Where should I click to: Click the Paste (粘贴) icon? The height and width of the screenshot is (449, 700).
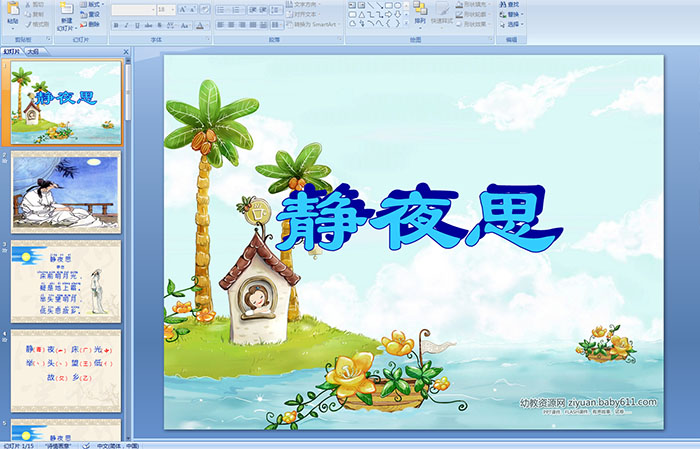[x=13, y=10]
